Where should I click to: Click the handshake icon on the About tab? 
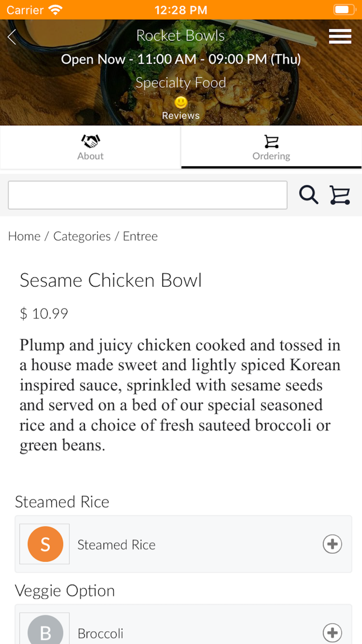(x=90, y=140)
